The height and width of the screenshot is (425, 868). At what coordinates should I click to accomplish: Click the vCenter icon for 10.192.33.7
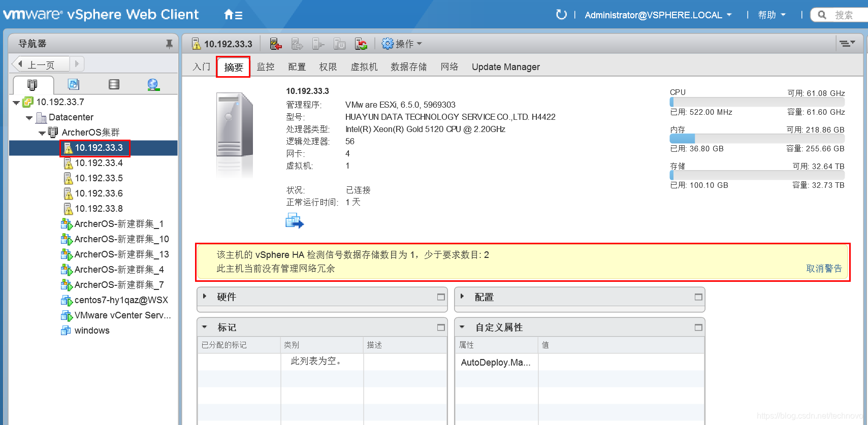click(x=27, y=102)
